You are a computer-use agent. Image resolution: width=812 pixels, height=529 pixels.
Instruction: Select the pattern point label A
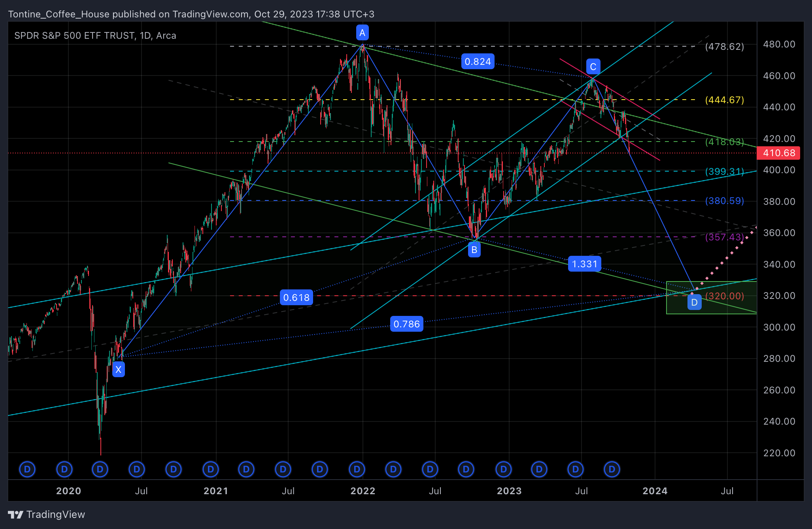pos(362,32)
